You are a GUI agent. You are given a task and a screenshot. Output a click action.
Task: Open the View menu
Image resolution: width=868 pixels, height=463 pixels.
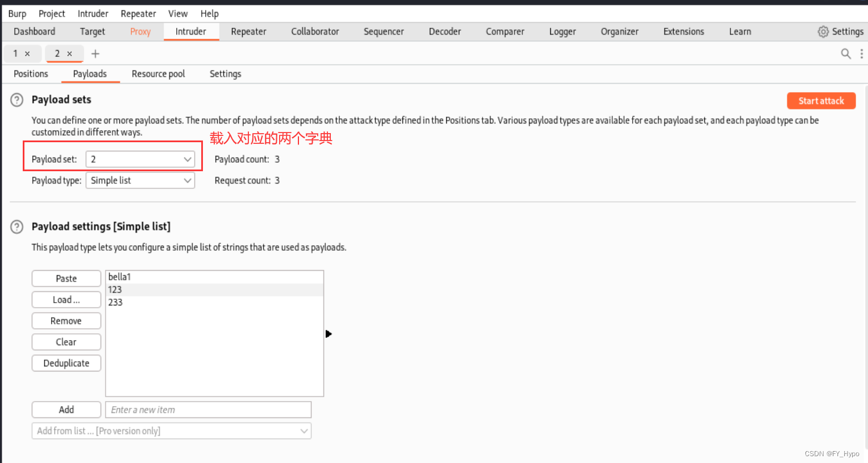(178, 14)
